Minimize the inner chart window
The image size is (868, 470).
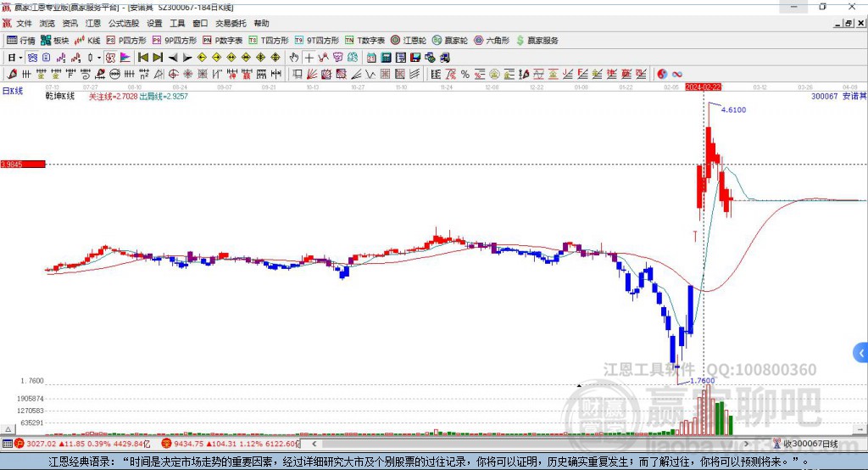838,23
